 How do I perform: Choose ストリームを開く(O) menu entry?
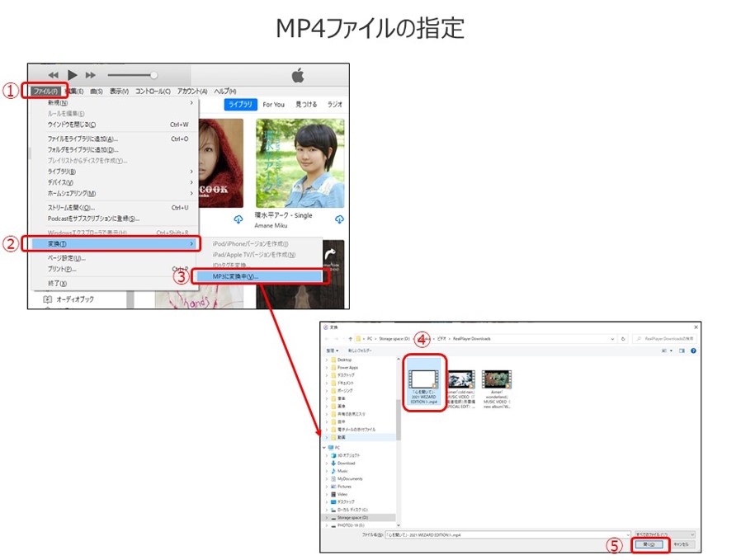[x=115, y=208]
